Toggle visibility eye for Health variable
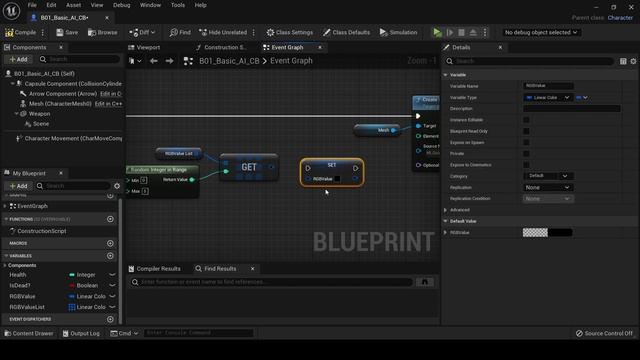The image size is (640, 360). coord(112,275)
